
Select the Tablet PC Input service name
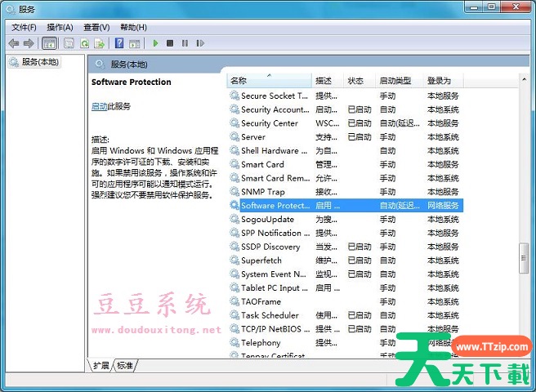click(275, 288)
